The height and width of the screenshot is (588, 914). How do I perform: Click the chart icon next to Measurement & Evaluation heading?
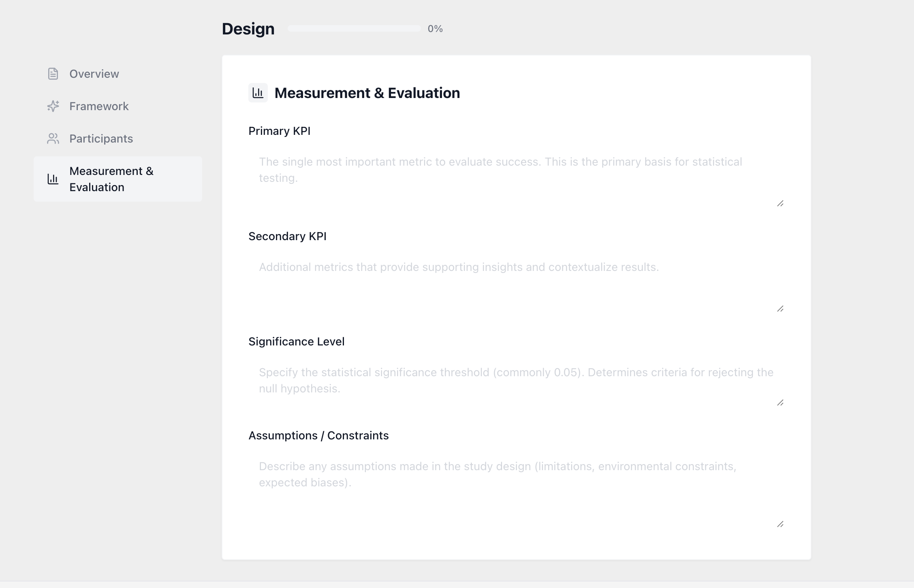258,93
